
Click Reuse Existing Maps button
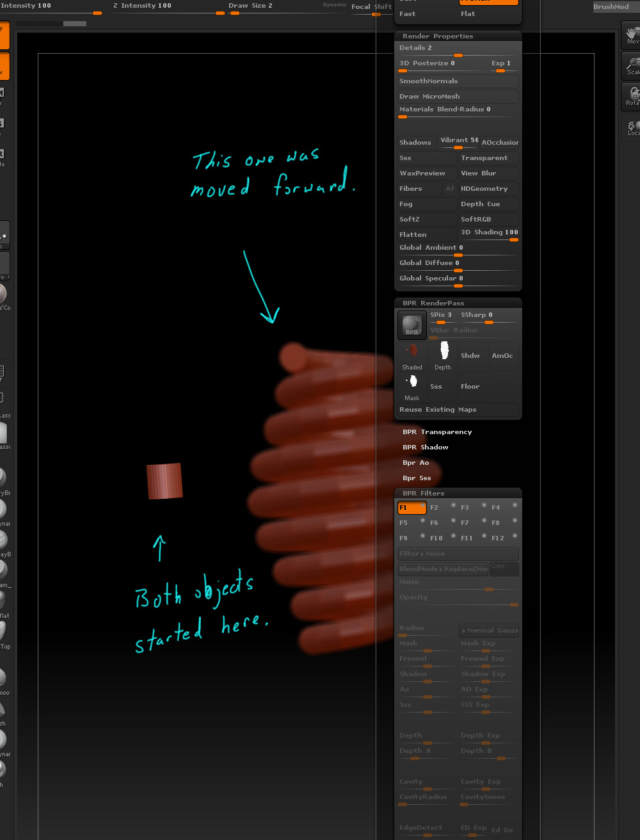(458, 410)
